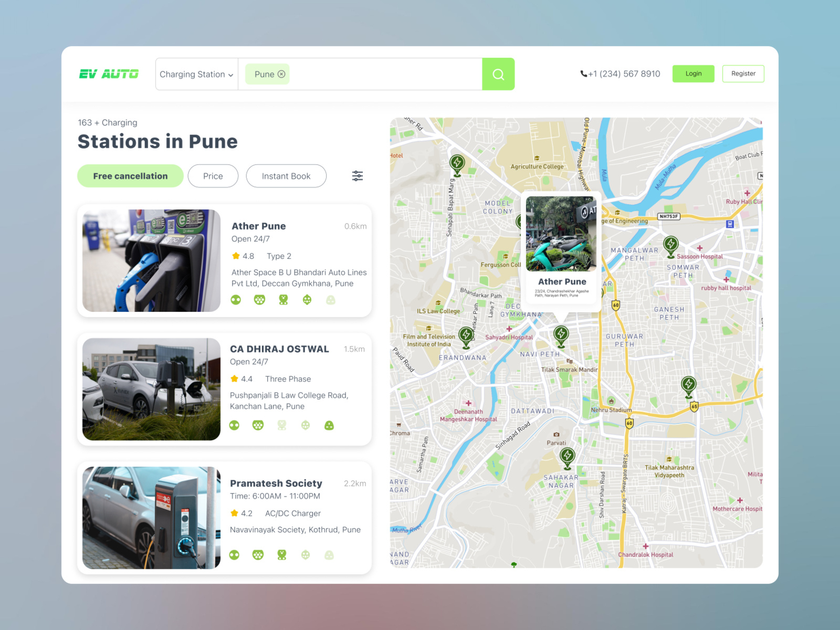Open the filters settings sliders icon
840x630 pixels.
tap(357, 176)
